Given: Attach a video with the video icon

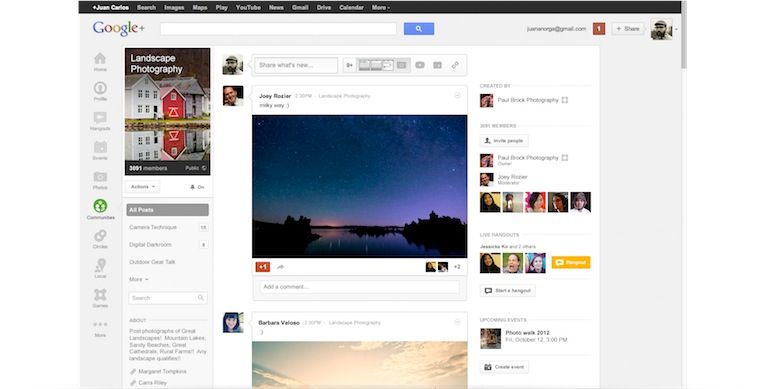Looking at the screenshot, I should 420,65.
